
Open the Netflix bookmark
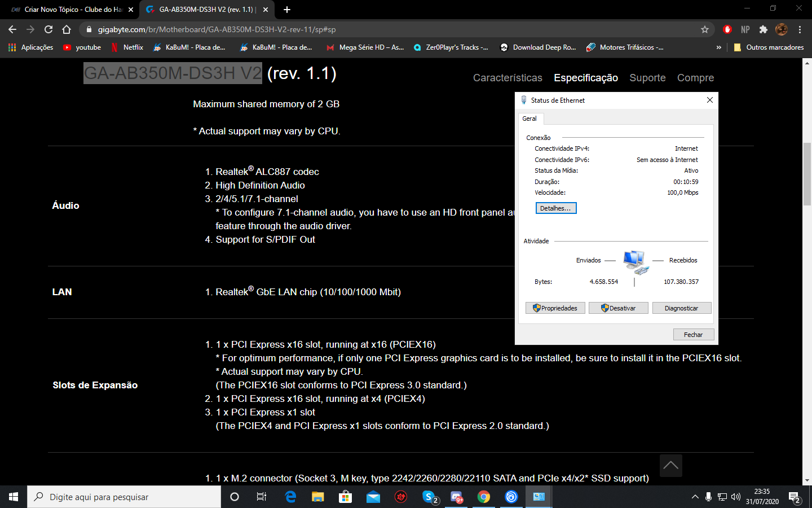click(x=127, y=47)
